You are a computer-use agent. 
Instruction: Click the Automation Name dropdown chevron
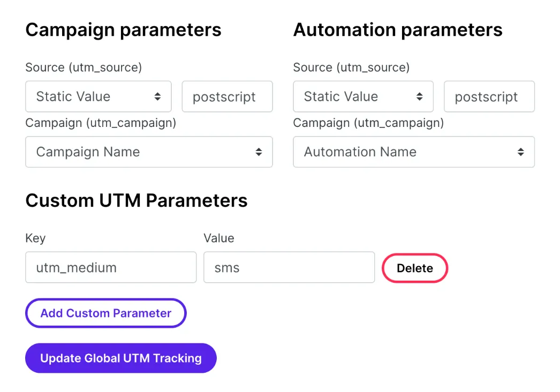pos(521,152)
